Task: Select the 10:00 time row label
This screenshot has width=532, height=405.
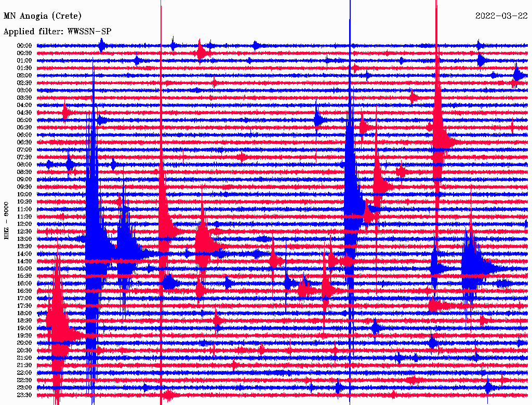Action: click(24, 194)
